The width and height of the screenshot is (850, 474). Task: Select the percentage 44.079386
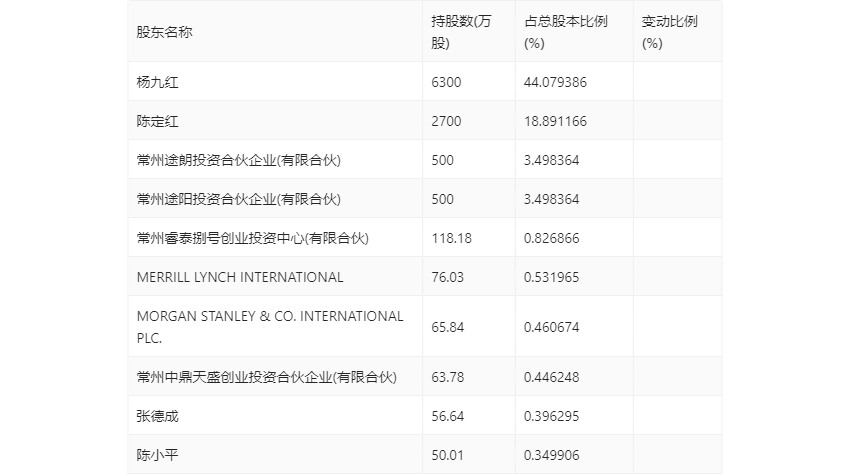tap(555, 82)
